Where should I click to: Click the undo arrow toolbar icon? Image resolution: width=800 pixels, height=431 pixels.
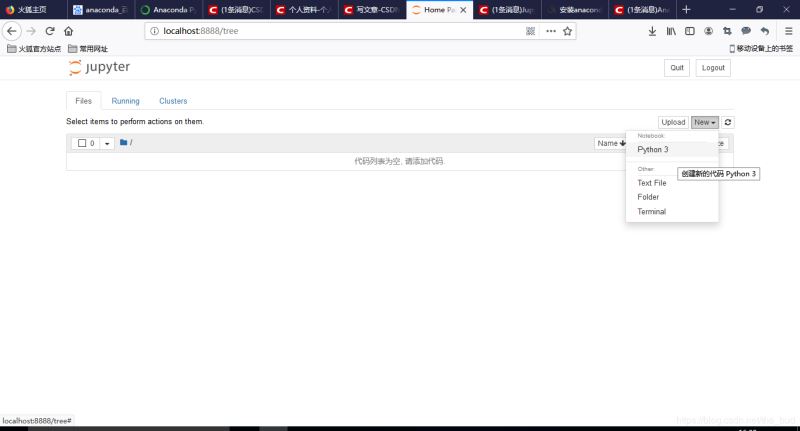coord(765,31)
